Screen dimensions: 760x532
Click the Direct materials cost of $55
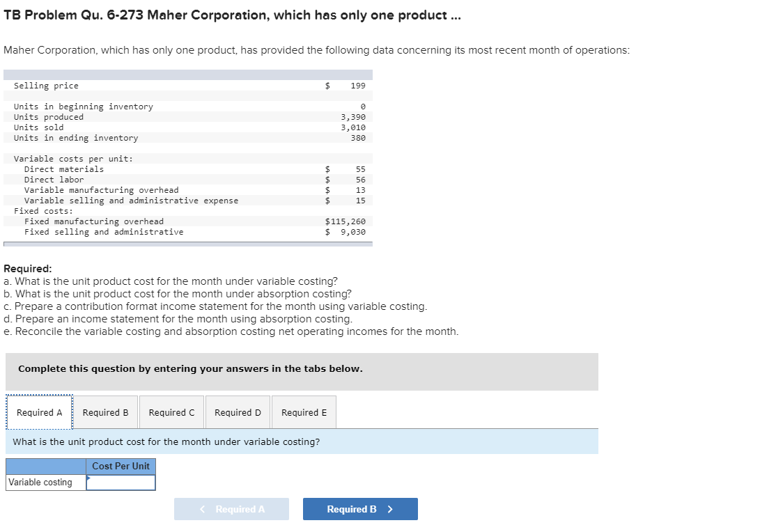[359, 169]
